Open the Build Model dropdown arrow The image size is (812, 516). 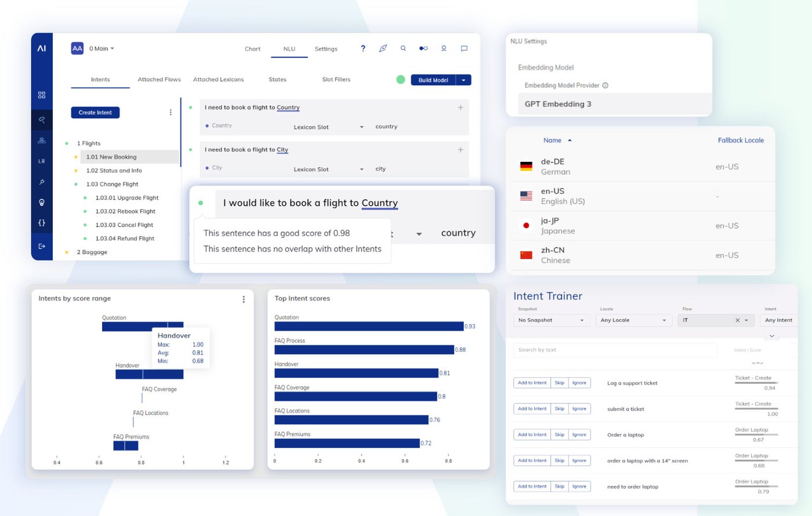(x=463, y=80)
